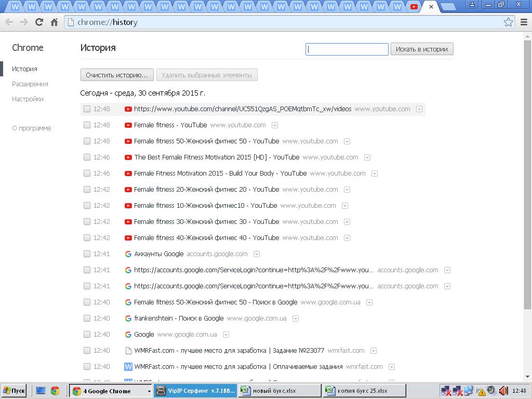532x399 pixels.
Task: Open Настройки in the Chrome sidebar
Action: click(28, 99)
